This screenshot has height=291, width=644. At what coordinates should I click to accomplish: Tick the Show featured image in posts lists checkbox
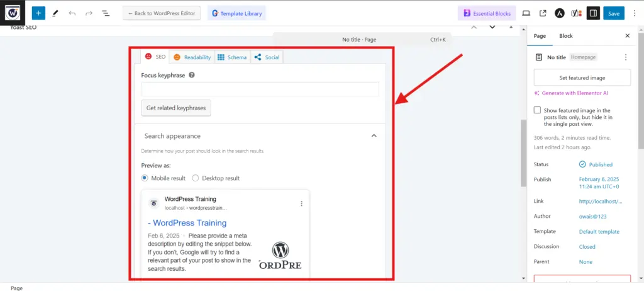[x=537, y=110]
